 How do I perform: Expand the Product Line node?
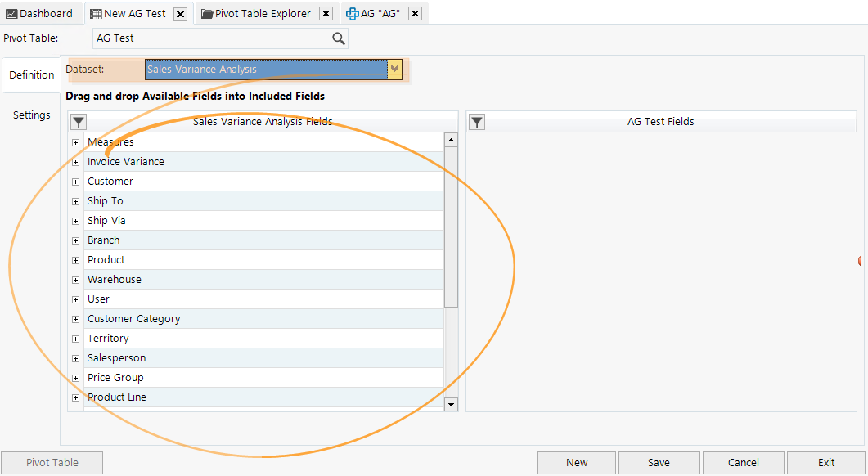click(x=76, y=398)
